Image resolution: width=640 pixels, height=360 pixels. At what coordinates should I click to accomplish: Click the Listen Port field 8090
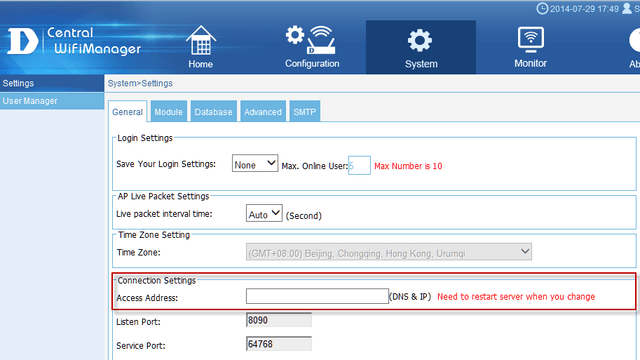(x=279, y=320)
